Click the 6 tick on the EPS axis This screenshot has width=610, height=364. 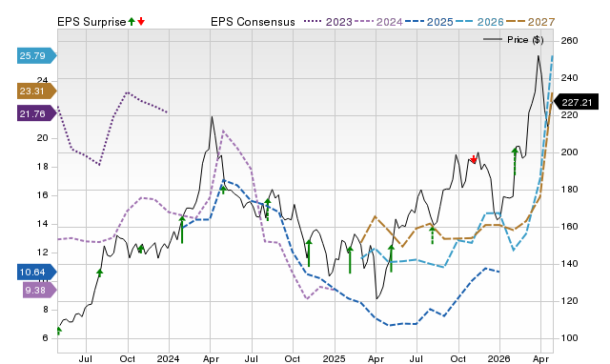[45, 338]
